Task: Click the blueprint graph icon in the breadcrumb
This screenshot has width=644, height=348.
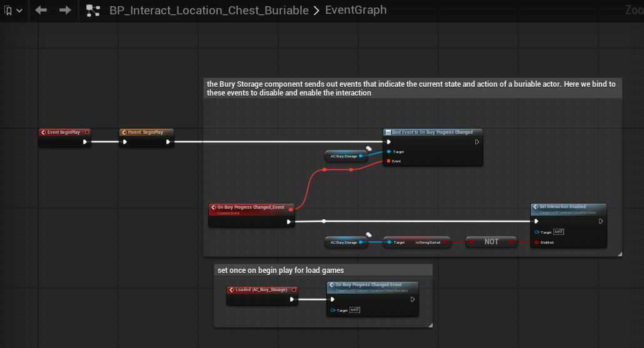Action: point(93,11)
